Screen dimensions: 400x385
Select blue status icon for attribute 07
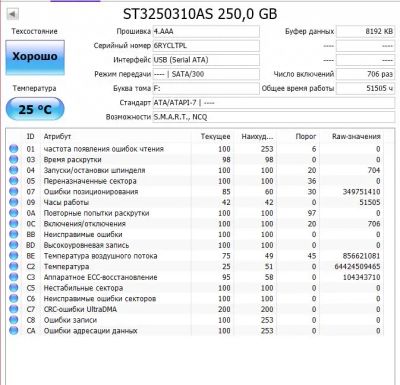pyautogui.click(x=14, y=191)
